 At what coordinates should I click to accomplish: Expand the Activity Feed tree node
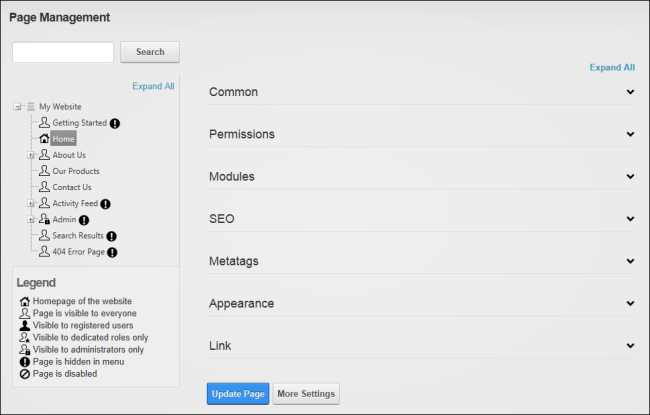tap(30, 204)
